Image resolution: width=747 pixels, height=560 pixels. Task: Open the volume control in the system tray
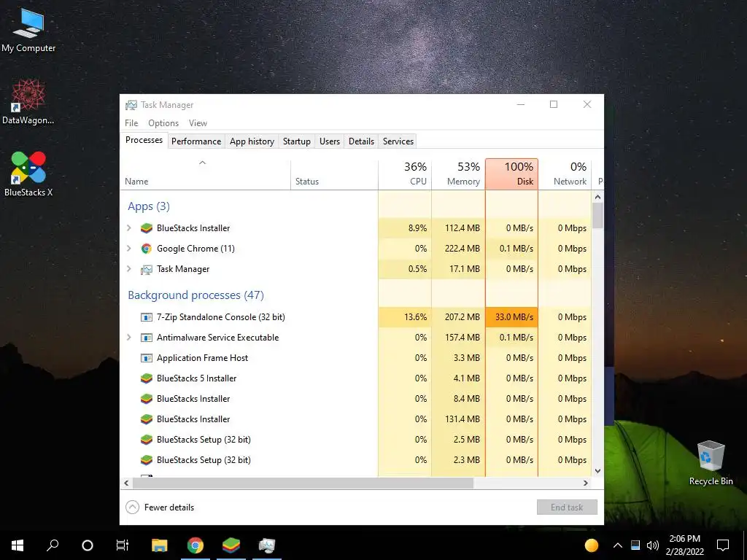coord(653,545)
